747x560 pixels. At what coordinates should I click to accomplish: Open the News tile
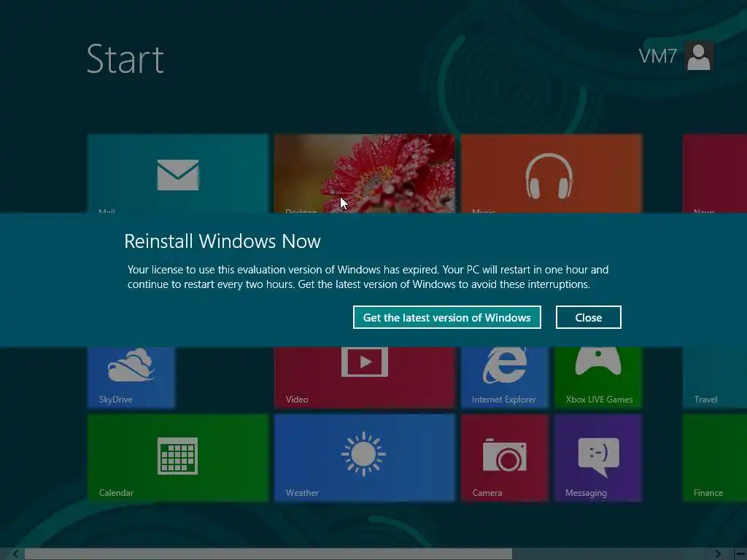(x=715, y=174)
